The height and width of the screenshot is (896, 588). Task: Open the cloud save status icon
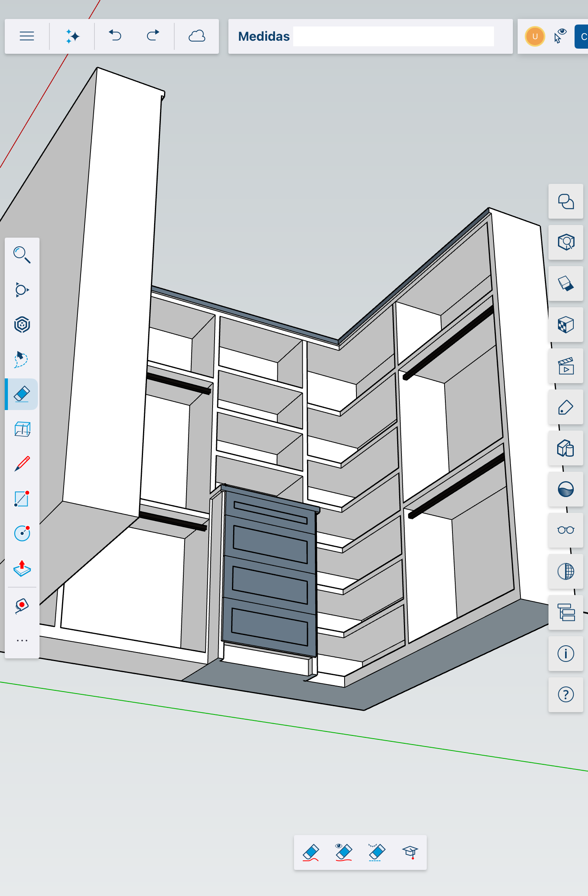click(196, 36)
